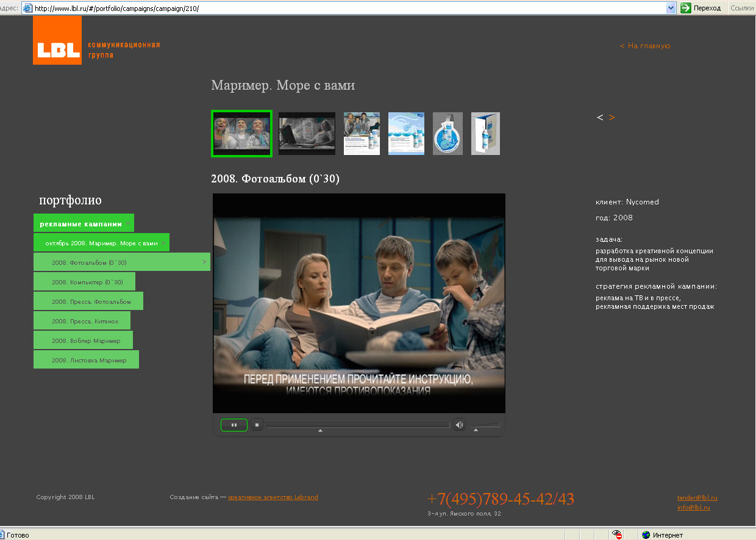Open 'креативное агентство Lebrand' link
Screen dimensions: 756x540
tap(273, 497)
